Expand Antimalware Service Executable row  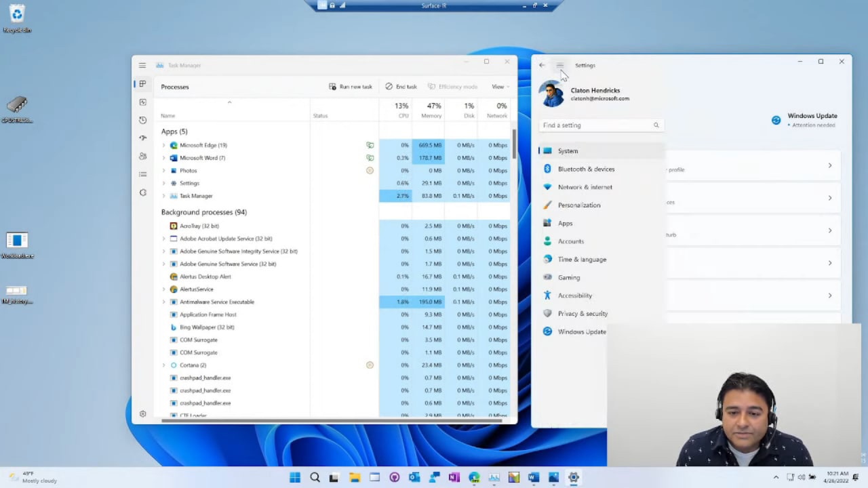163,302
